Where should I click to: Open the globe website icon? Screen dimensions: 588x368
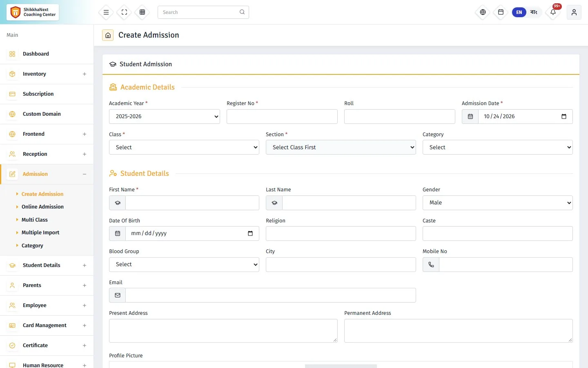(x=483, y=12)
